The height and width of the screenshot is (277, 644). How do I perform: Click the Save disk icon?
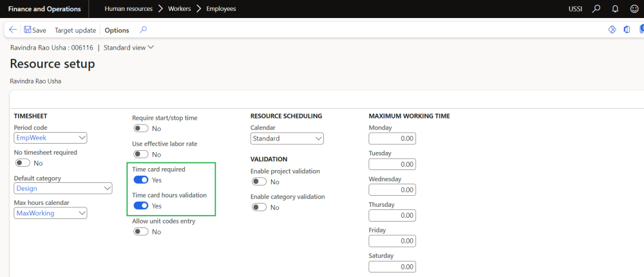[x=28, y=30]
